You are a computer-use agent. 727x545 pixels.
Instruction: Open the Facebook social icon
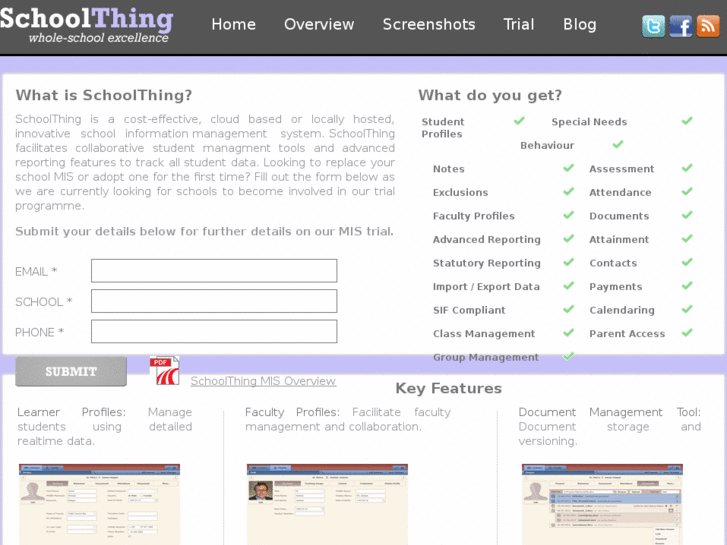click(x=681, y=26)
